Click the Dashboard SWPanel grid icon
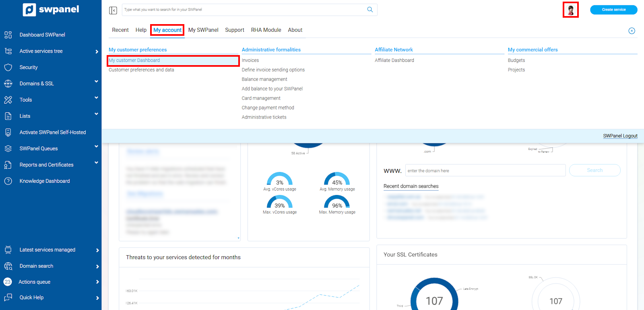644x310 pixels. pos(8,35)
